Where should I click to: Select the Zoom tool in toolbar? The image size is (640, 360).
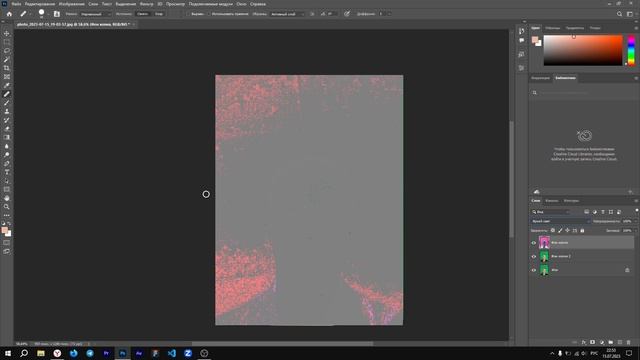(7, 207)
